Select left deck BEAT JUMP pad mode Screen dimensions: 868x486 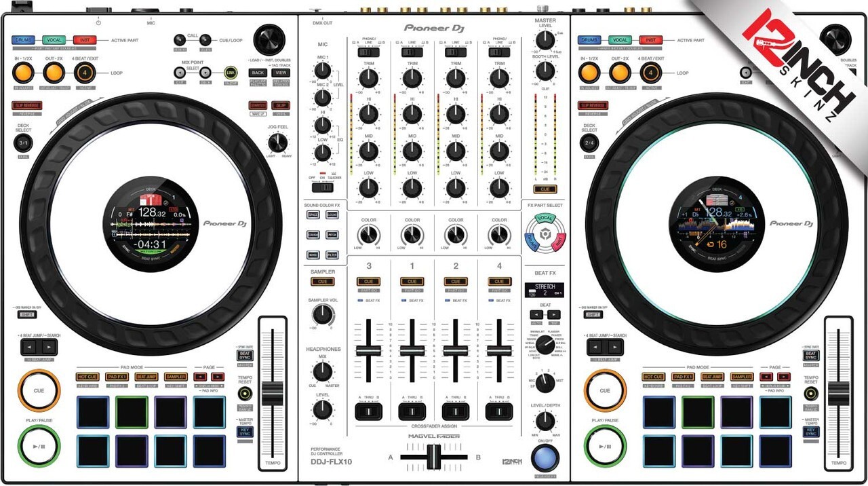click(146, 377)
